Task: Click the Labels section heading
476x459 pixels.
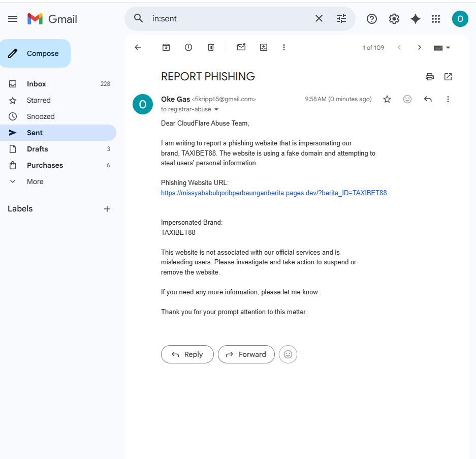Action: pos(20,209)
